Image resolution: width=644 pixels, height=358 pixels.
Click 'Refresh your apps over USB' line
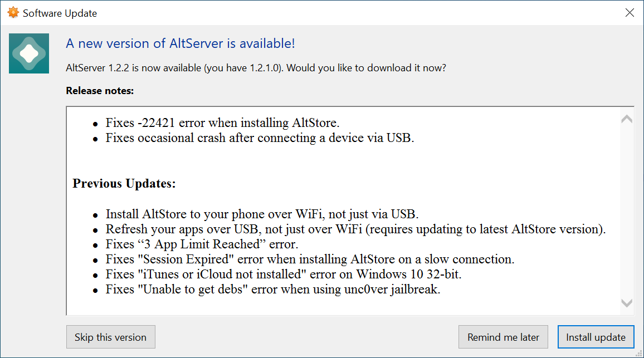tap(355, 229)
